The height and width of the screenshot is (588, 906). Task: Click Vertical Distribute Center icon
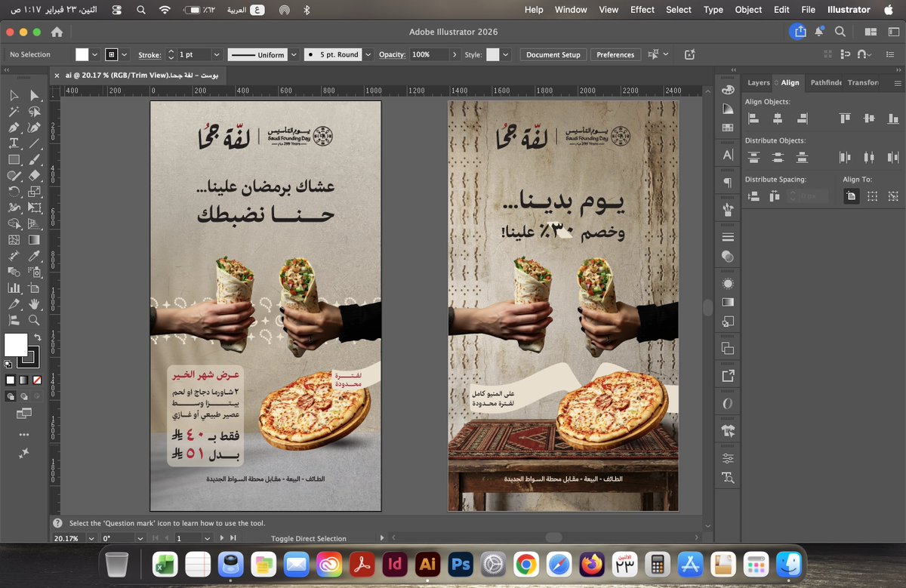pos(777,157)
